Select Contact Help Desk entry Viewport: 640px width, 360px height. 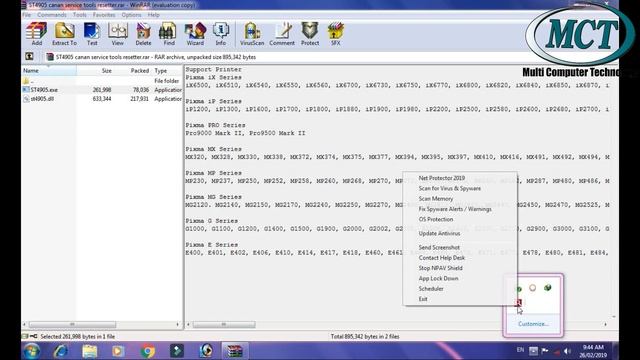442,258
